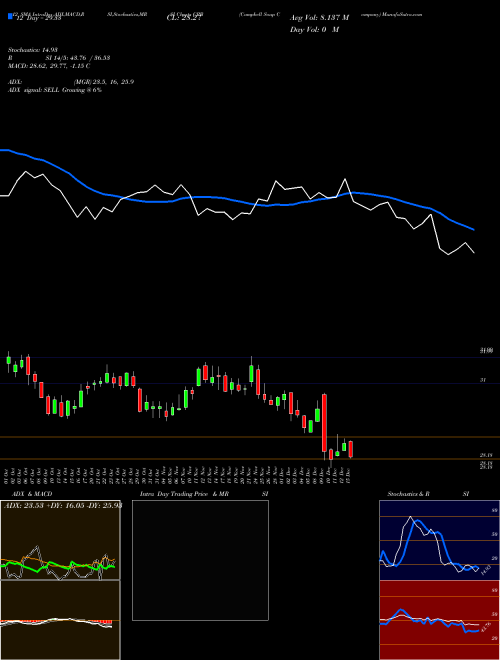Click the MACD 28.62, 29.77, -1.15 readout

tap(49, 66)
